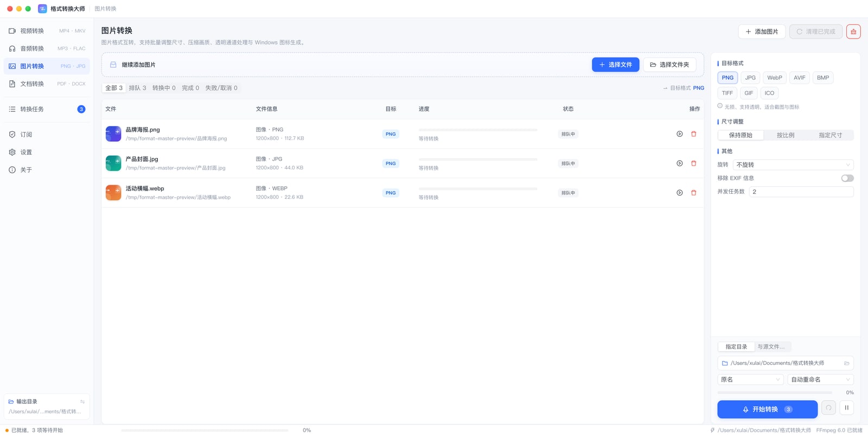Click the folder browse icon in output path field

[x=846, y=363]
